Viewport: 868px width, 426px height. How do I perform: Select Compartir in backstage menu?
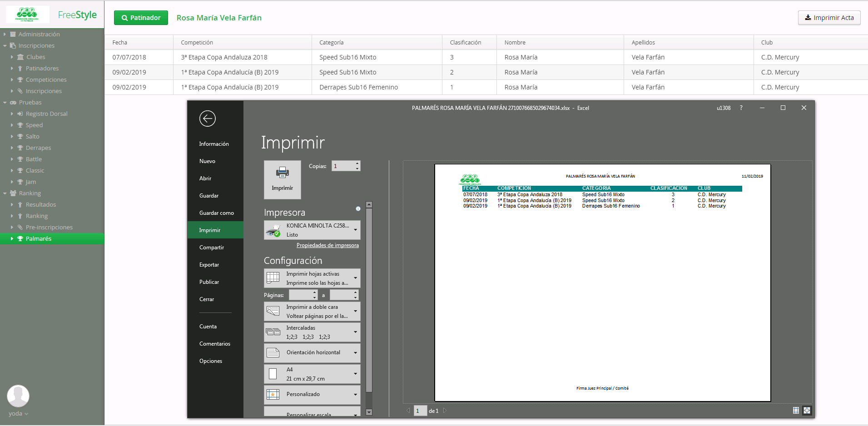pyautogui.click(x=212, y=248)
